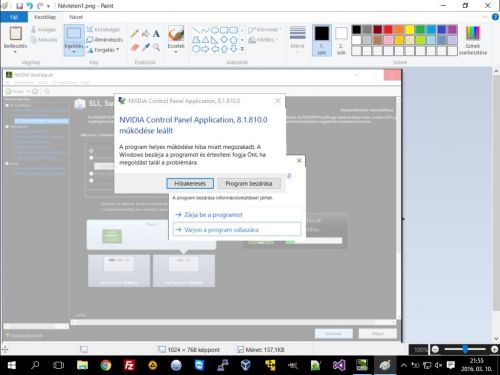The width and height of the screenshot is (500, 375).
Task: Click the Másolás copy command
Action: coord(44,40)
